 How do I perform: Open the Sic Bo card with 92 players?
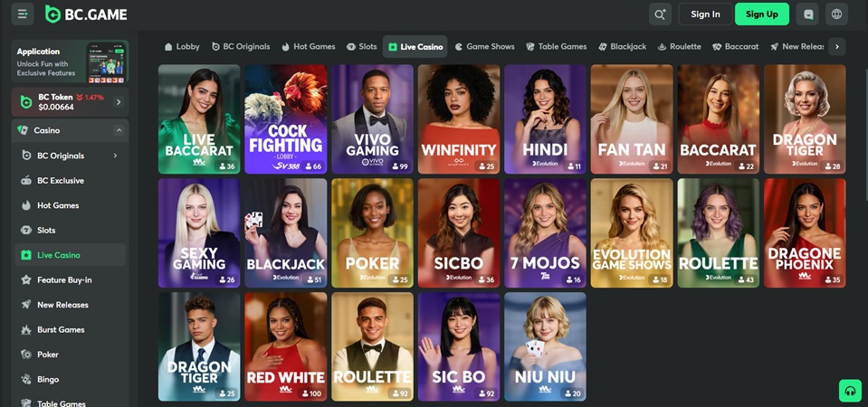pos(459,346)
